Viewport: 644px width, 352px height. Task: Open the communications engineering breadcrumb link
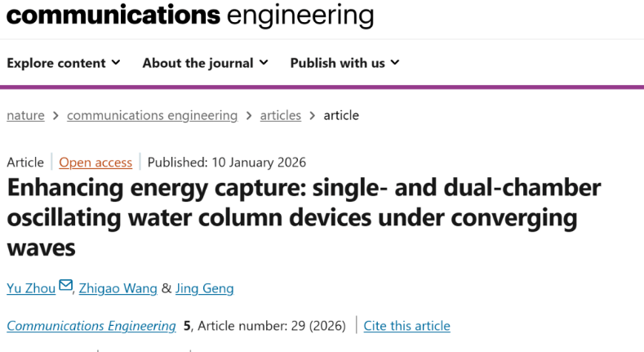click(x=152, y=115)
